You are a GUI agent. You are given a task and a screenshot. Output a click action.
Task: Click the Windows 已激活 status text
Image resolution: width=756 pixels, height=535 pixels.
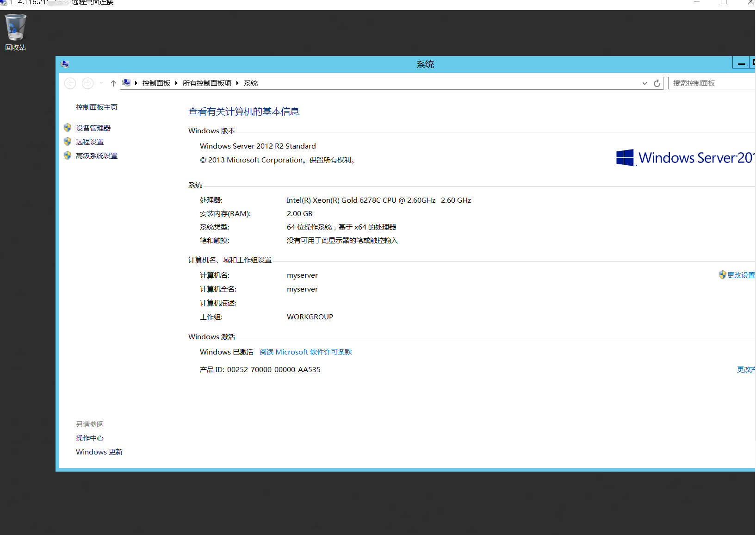pyautogui.click(x=227, y=352)
